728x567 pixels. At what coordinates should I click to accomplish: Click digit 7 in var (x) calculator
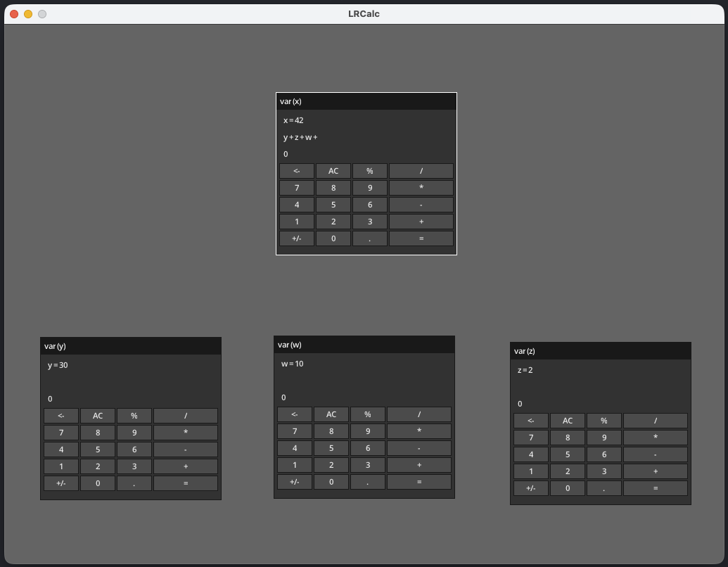pyautogui.click(x=296, y=188)
